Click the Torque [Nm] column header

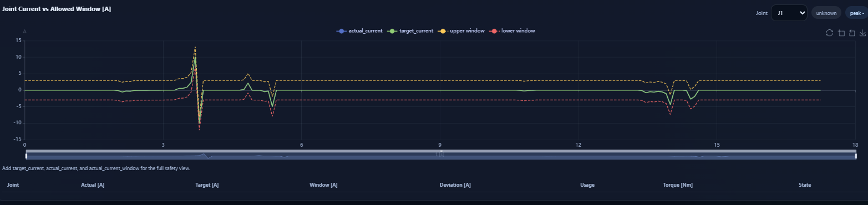pyautogui.click(x=677, y=184)
